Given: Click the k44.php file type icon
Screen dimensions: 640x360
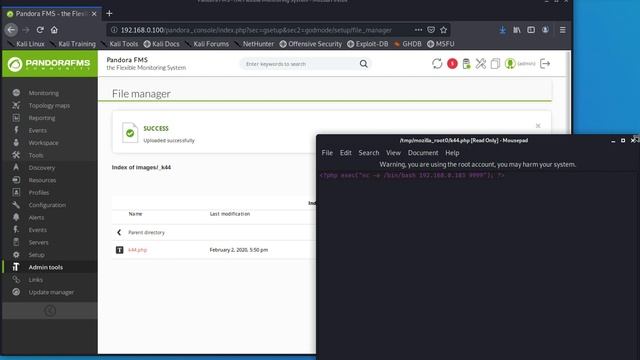Looking at the screenshot, I should point(119,250).
